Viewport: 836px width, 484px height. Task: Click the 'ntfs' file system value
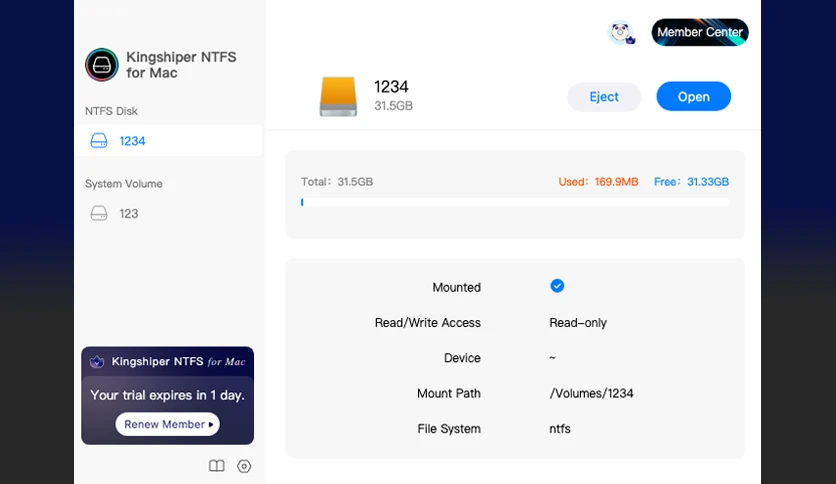point(560,429)
